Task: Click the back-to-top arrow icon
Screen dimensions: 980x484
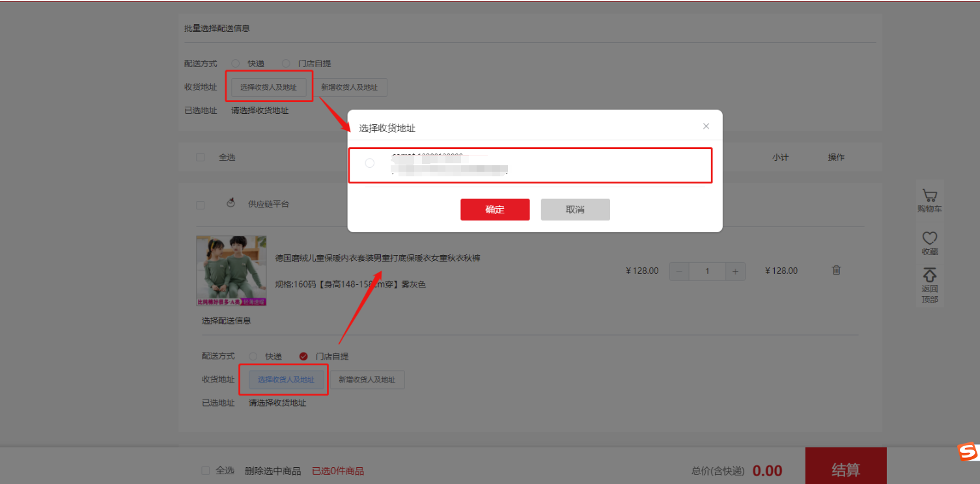Action: click(x=929, y=275)
